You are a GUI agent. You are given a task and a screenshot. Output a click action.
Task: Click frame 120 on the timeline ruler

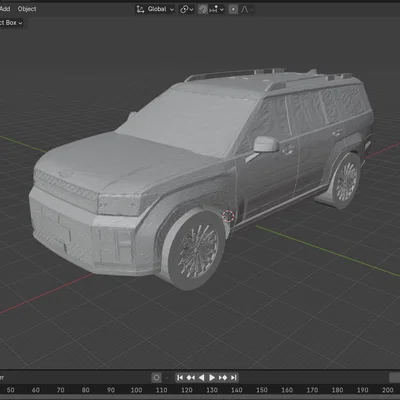point(187,390)
